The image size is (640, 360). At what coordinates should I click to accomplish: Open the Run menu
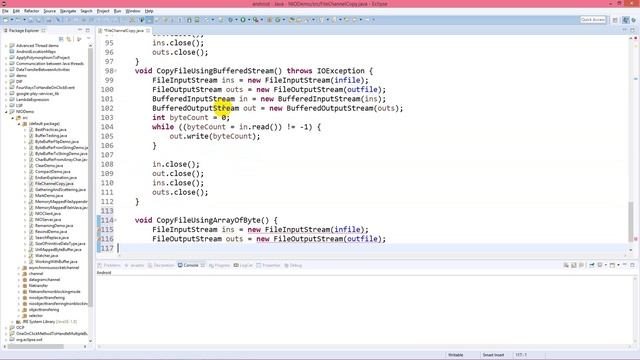pyautogui.click(x=118, y=11)
